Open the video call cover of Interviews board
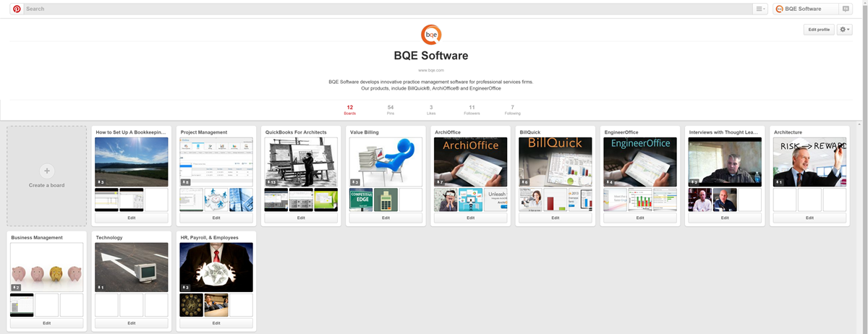 tap(725, 162)
